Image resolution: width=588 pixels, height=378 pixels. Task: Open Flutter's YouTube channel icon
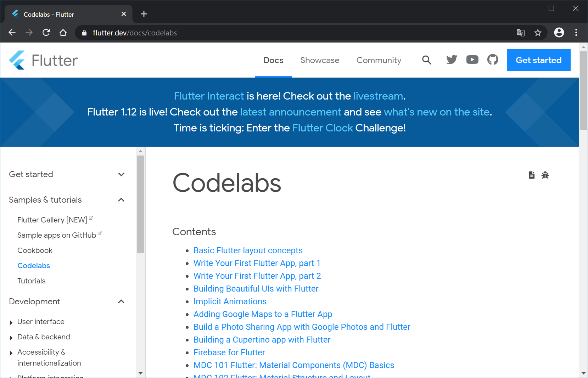pos(472,60)
